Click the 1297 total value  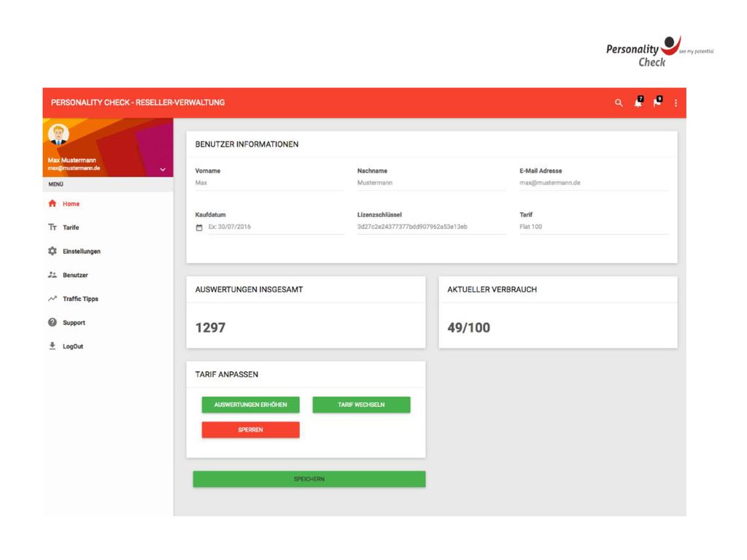click(x=210, y=327)
